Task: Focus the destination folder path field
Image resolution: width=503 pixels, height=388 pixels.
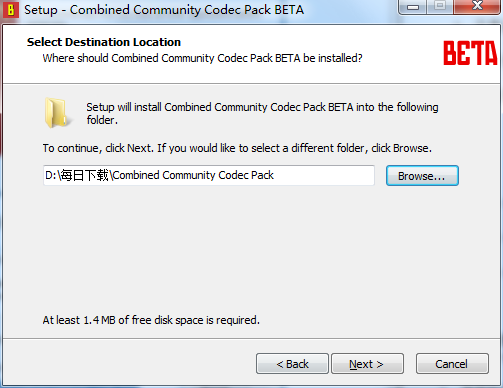Action: (209, 175)
